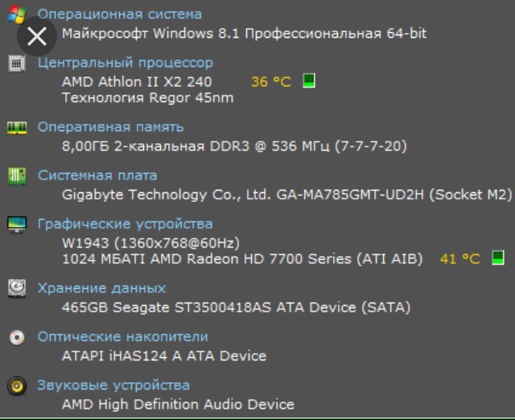Click the monitor graphics devices icon
This screenshot has height=420, width=515.
click(16, 224)
